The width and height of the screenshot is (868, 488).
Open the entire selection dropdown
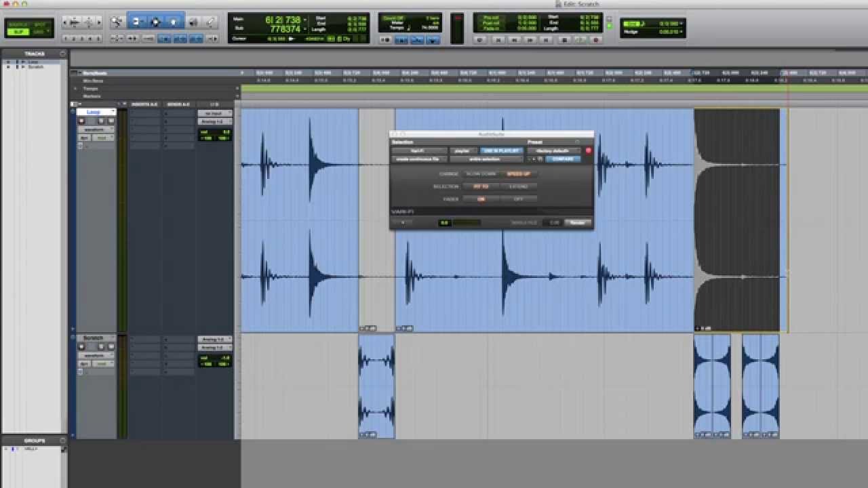(x=486, y=159)
